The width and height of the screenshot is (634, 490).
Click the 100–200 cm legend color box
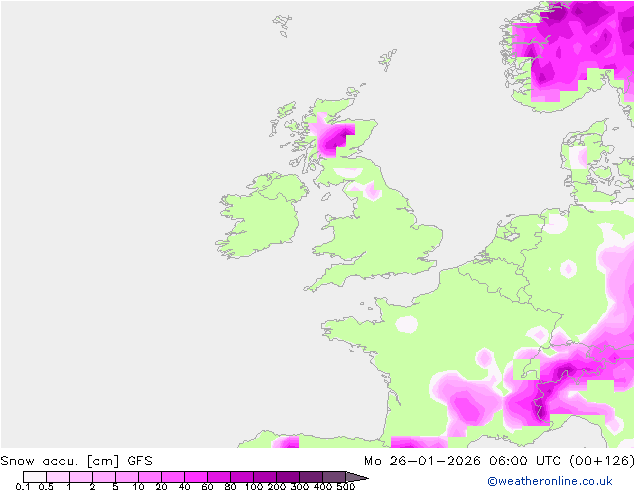[x=265, y=477]
